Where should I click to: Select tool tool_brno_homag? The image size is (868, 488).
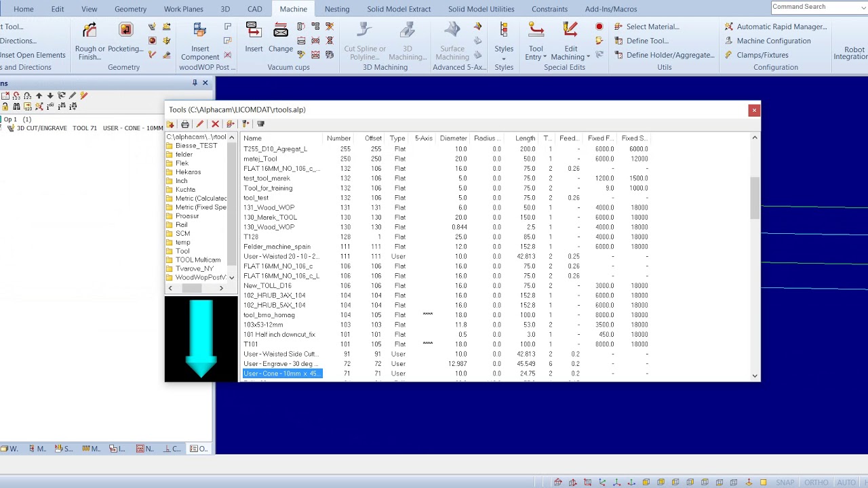tap(269, 315)
